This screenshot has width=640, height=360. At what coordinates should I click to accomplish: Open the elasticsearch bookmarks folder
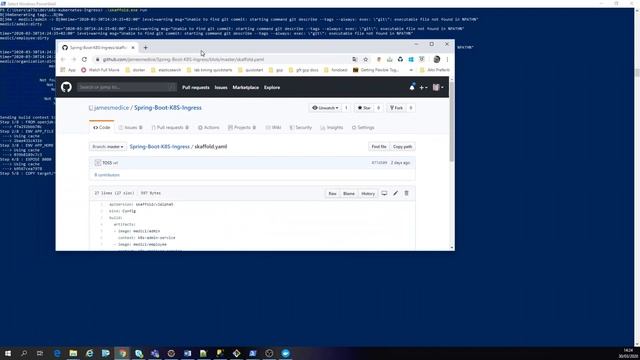[166, 70]
